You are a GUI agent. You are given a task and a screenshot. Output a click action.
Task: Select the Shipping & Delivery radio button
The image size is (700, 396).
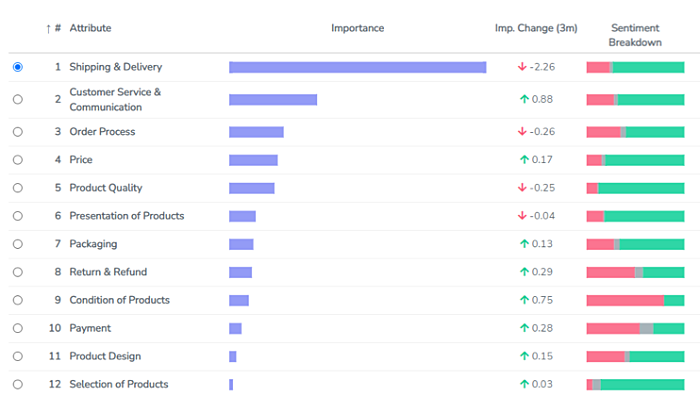18,67
